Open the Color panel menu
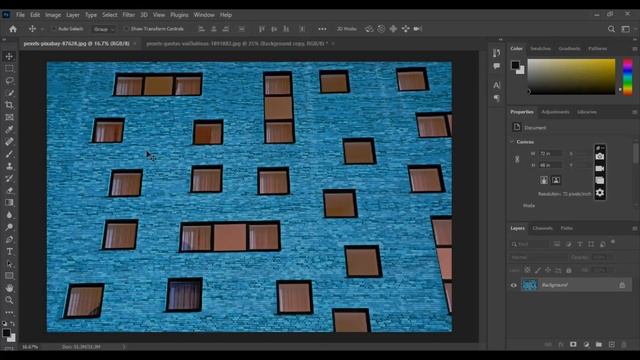The image size is (640, 360). tap(635, 49)
